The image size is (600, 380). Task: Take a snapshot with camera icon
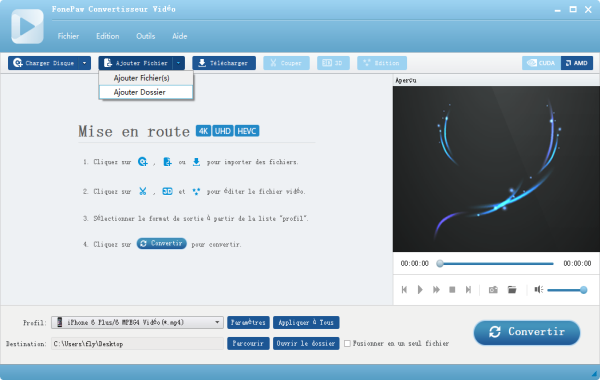(493, 290)
